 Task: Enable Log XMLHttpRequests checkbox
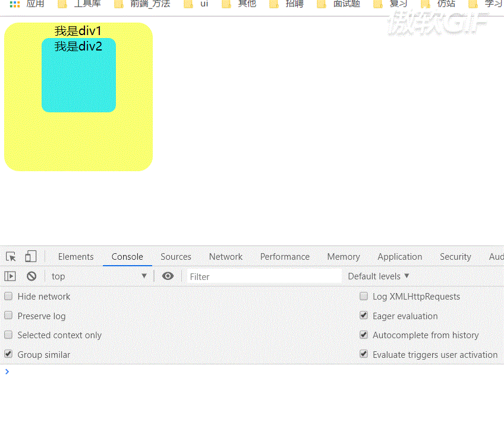[x=364, y=296]
